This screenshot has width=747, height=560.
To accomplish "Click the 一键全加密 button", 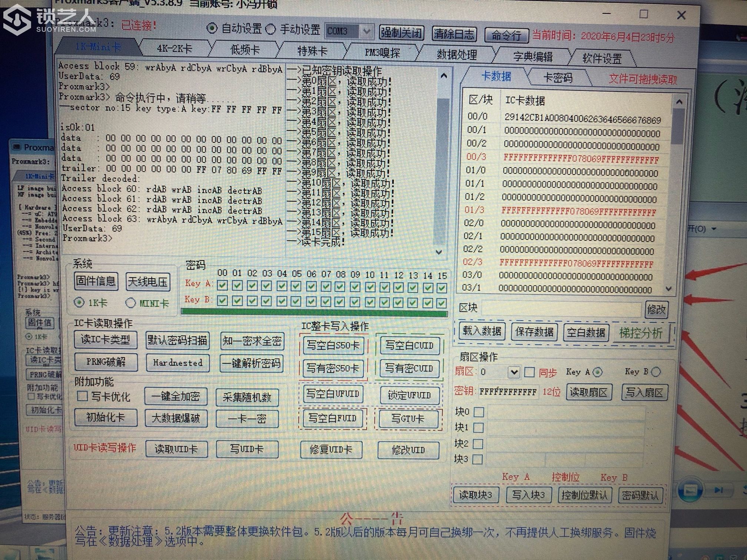I will [x=176, y=397].
